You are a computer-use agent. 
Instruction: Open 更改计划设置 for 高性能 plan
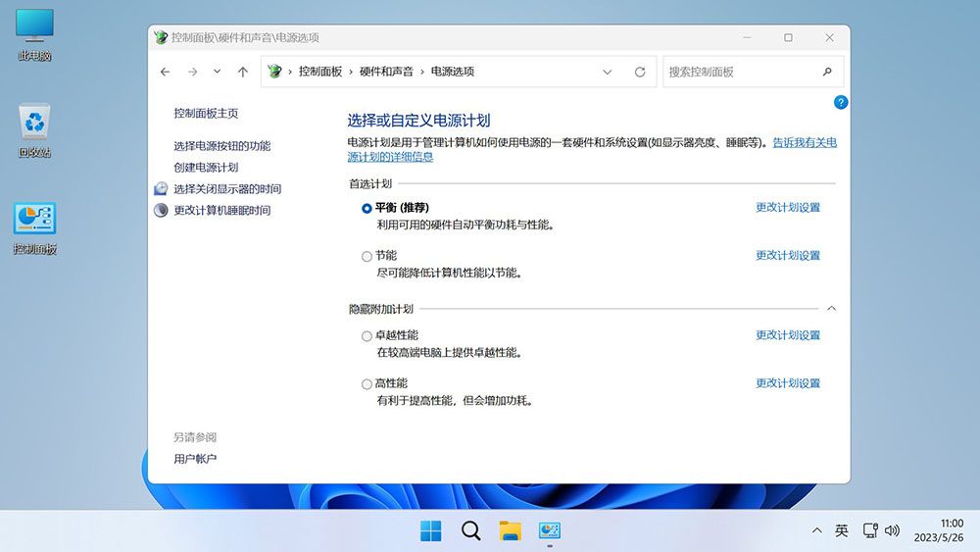pos(788,383)
